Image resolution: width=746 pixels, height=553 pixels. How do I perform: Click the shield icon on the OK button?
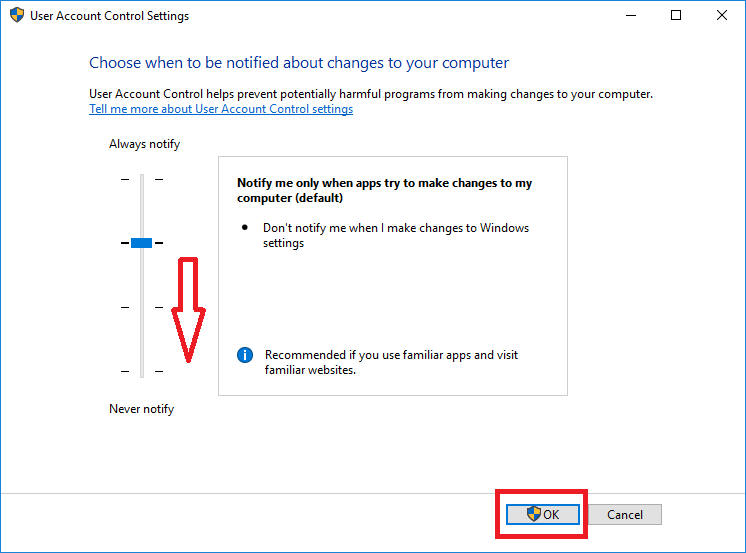coord(534,514)
